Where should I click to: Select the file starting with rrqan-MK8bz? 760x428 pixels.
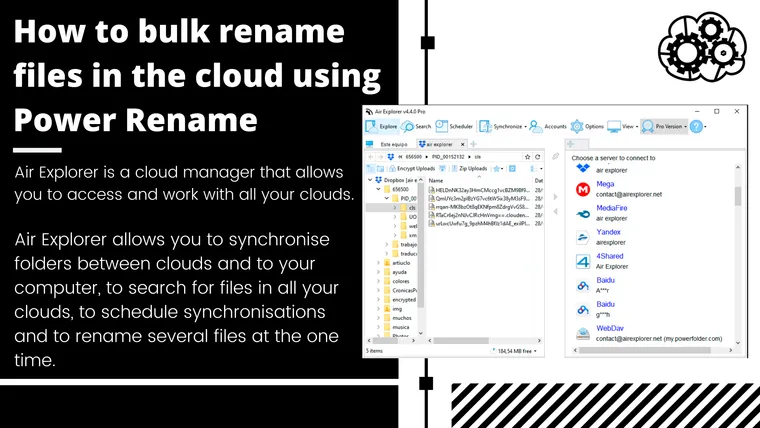[x=479, y=207]
